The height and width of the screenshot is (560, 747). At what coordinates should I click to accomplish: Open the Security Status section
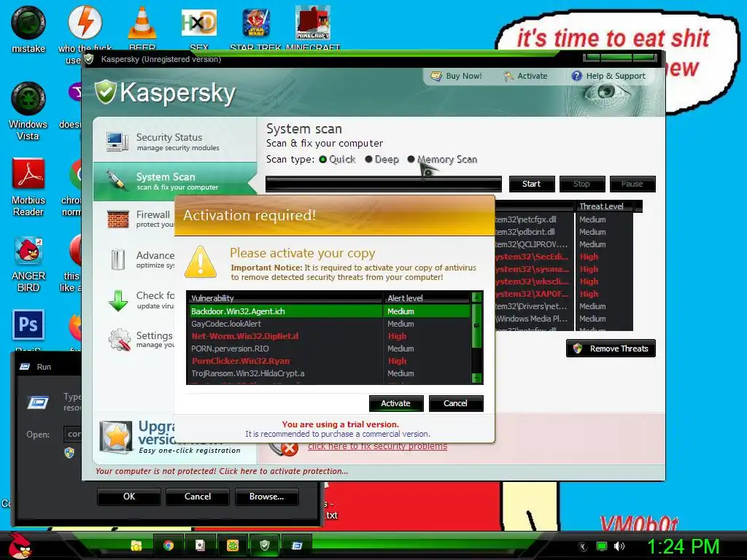[x=175, y=141]
